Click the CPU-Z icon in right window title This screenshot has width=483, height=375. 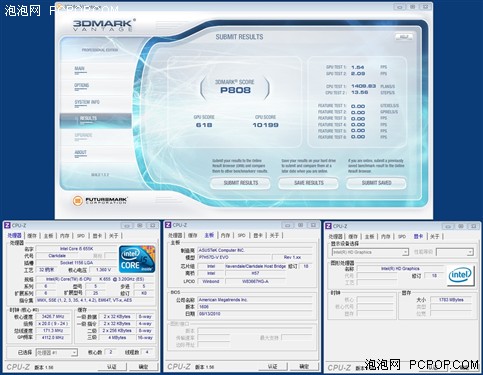coord(328,226)
